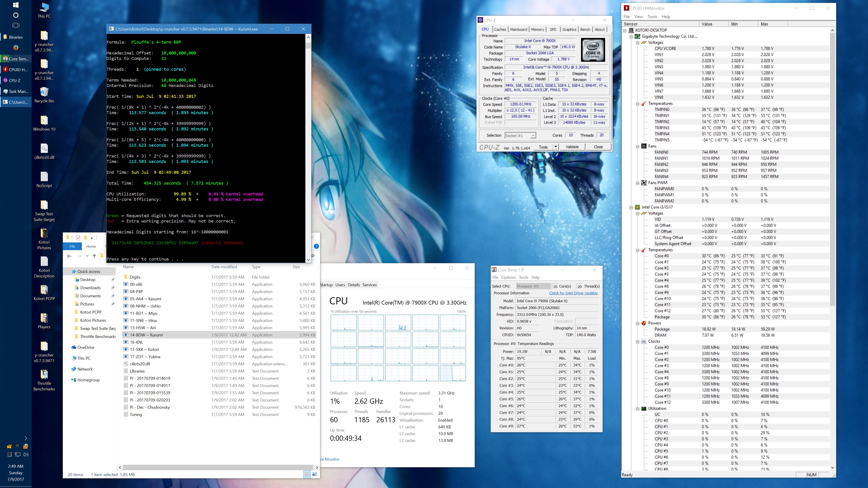Open the CPU-Z Tools dropdown arrow
The height and width of the screenshot is (488, 868).
556,147
